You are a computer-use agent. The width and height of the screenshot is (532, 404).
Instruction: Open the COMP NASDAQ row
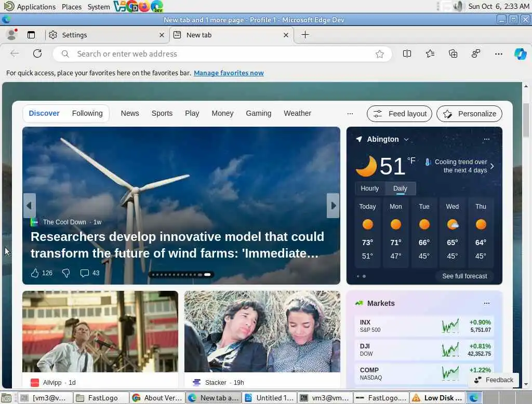click(424, 373)
